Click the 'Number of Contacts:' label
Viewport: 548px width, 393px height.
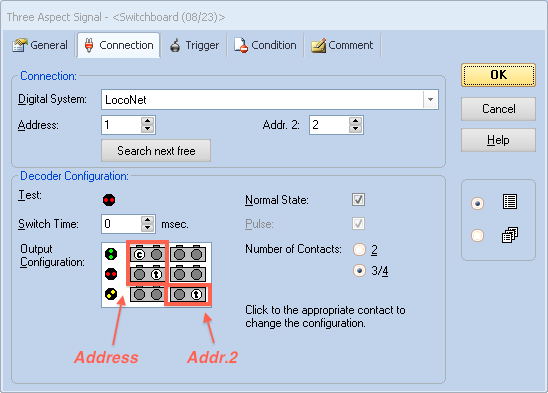point(293,249)
